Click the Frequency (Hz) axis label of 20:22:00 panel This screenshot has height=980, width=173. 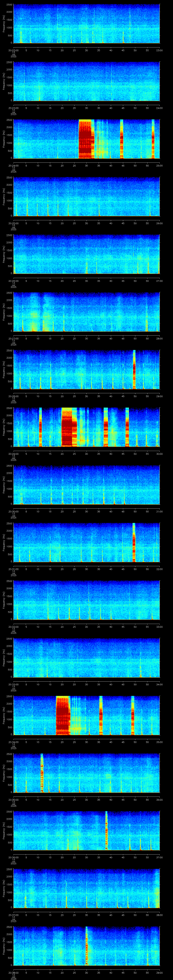pos(4,24)
